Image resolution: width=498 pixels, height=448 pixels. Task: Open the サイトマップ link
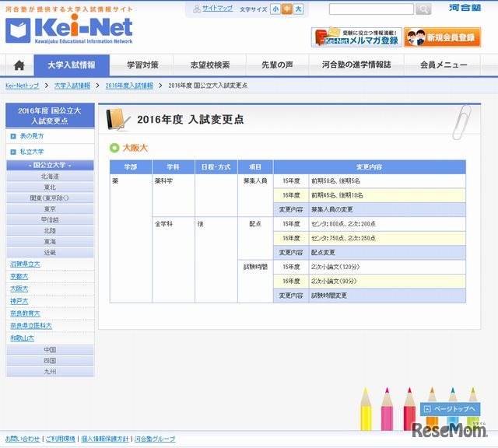click(x=218, y=9)
